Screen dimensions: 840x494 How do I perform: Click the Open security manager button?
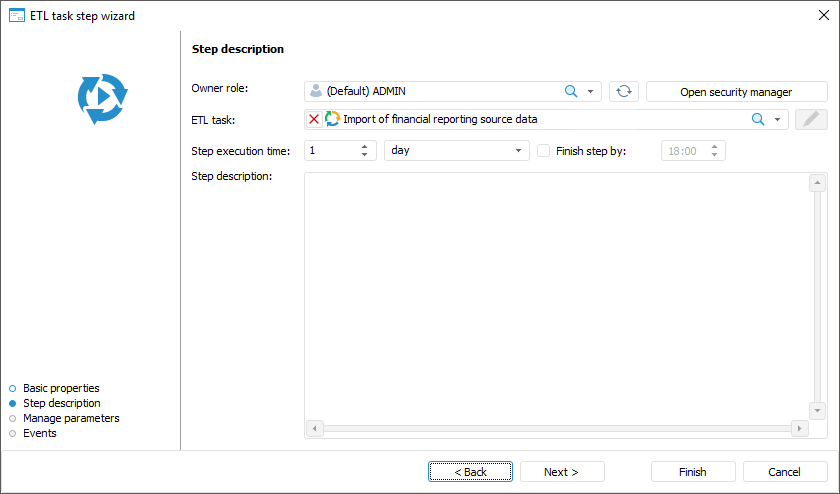[x=736, y=91]
